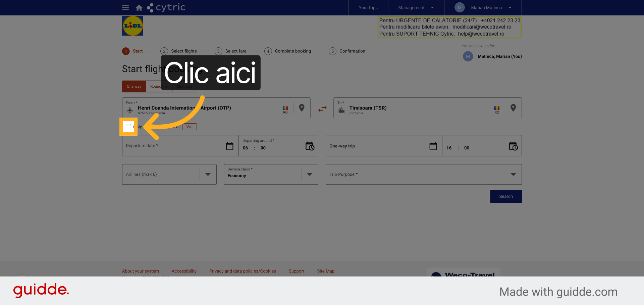Open Your trips
This screenshot has width=644, height=305.
click(x=368, y=7)
